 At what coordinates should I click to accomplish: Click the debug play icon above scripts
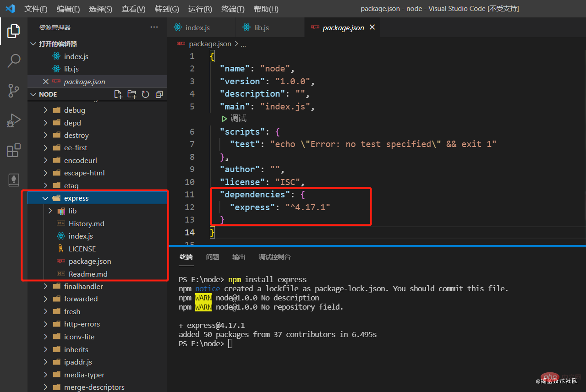click(225, 119)
